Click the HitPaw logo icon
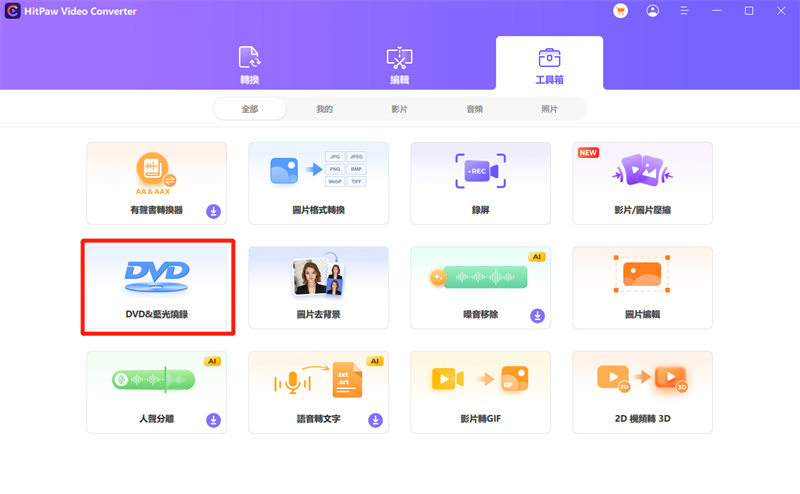 12,11
